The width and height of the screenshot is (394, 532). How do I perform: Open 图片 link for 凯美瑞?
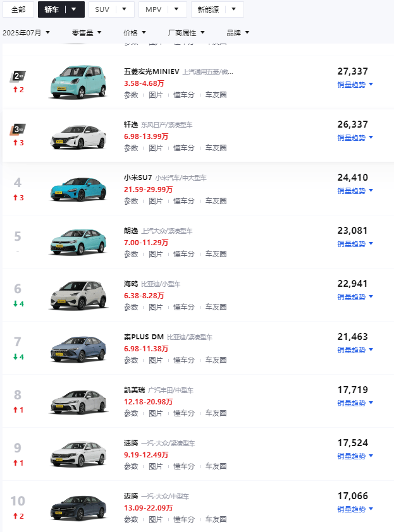tap(156, 413)
